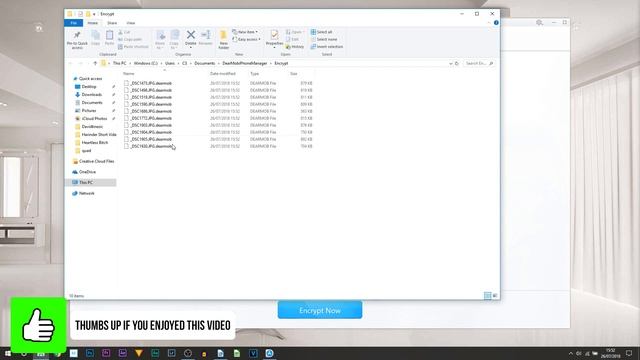
Task: Click DearMobiPhoneManager in the breadcrumb path
Action: (x=244, y=63)
